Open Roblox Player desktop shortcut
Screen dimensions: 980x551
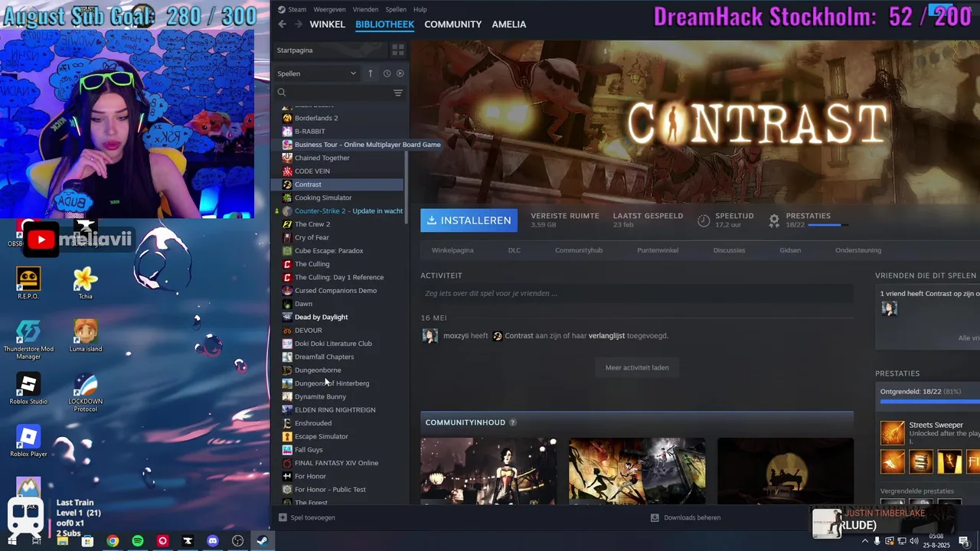[x=28, y=442]
